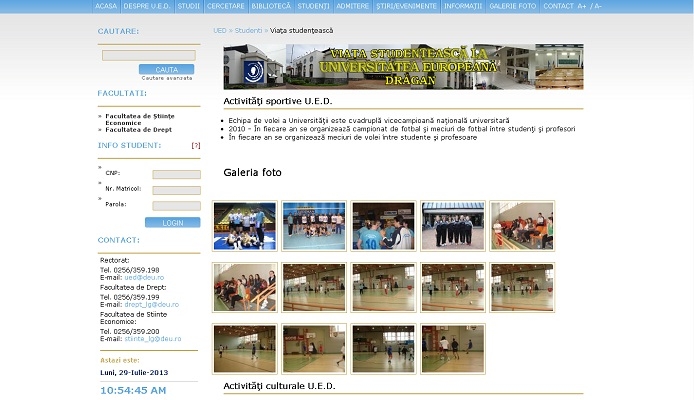Click the bullet about the volleyball team vicecampioană
The width and height of the screenshot is (694, 400).
pos(369,120)
